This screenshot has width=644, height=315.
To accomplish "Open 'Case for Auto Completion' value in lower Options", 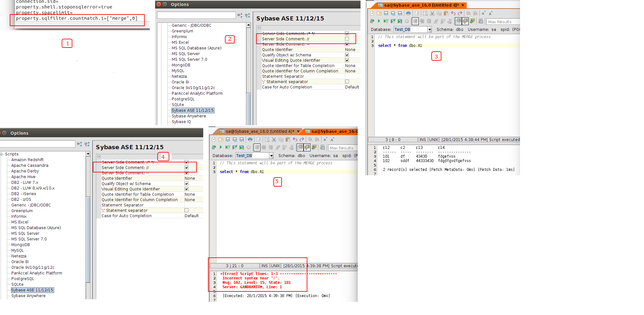I will [193, 216].
